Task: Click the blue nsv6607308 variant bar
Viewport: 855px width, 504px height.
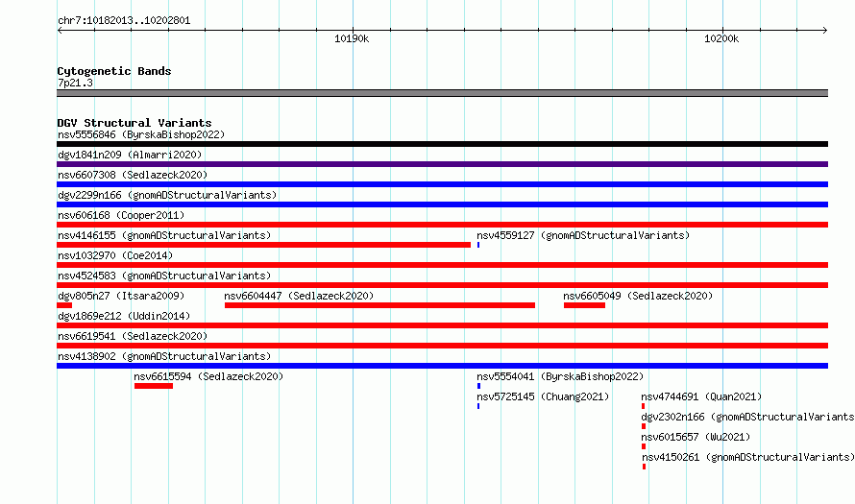Action: pyautogui.click(x=442, y=184)
